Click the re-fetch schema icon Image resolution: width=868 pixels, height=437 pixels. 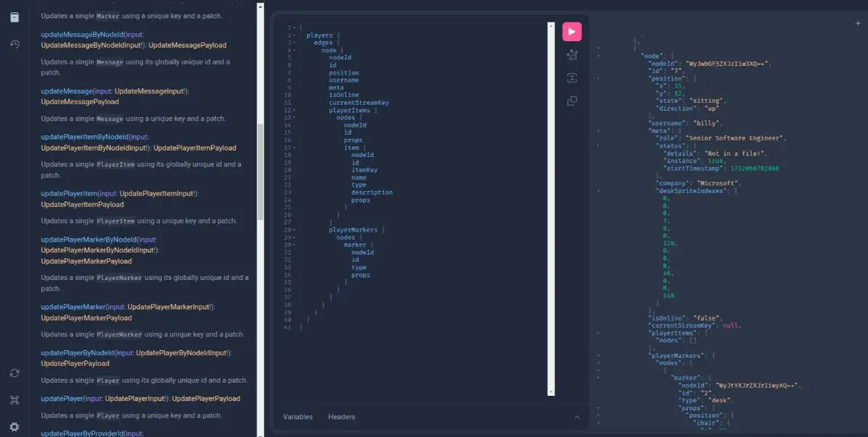click(x=14, y=373)
